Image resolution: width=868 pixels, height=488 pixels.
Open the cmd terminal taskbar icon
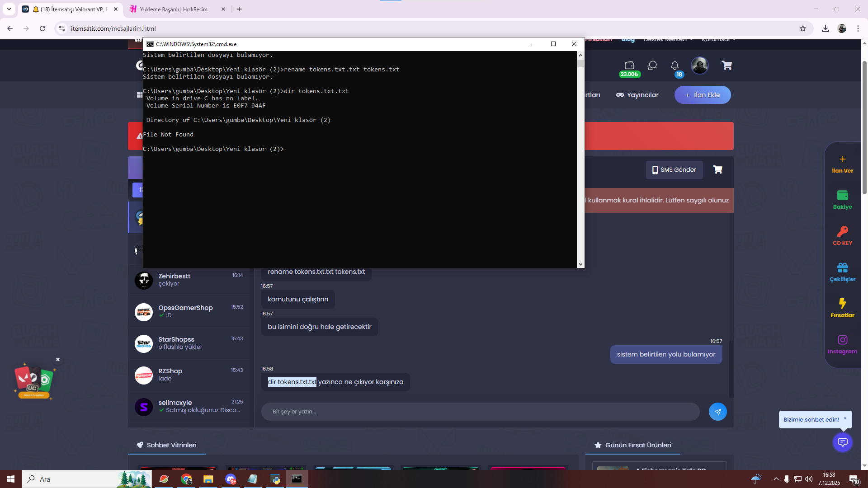point(297,479)
